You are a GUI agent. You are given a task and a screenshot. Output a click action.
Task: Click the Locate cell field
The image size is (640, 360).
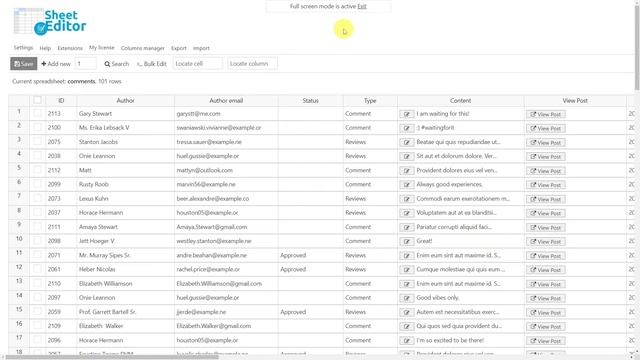pos(198,64)
